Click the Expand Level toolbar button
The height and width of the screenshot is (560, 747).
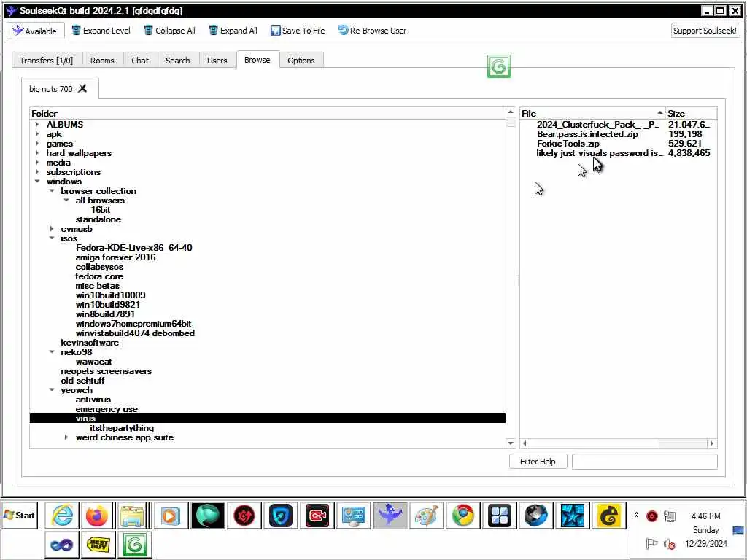pyautogui.click(x=101, y=31)
